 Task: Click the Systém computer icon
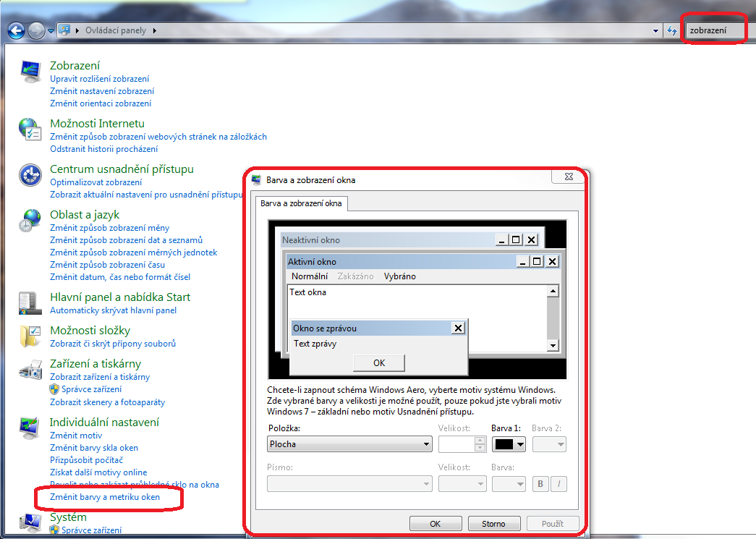[x=30, y=522]
